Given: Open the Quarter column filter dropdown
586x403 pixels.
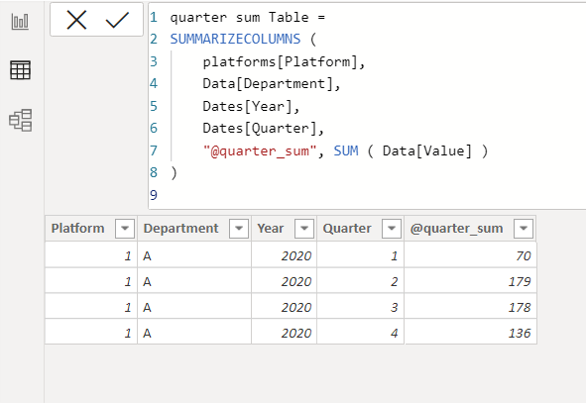Looking at the screenshot, I should 391,228.
